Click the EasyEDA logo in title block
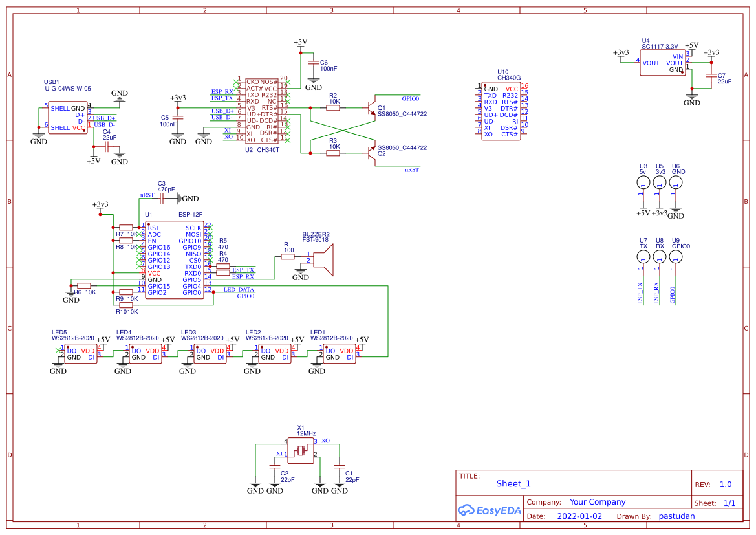Screen dimensions: 756x535 point(489,510)
